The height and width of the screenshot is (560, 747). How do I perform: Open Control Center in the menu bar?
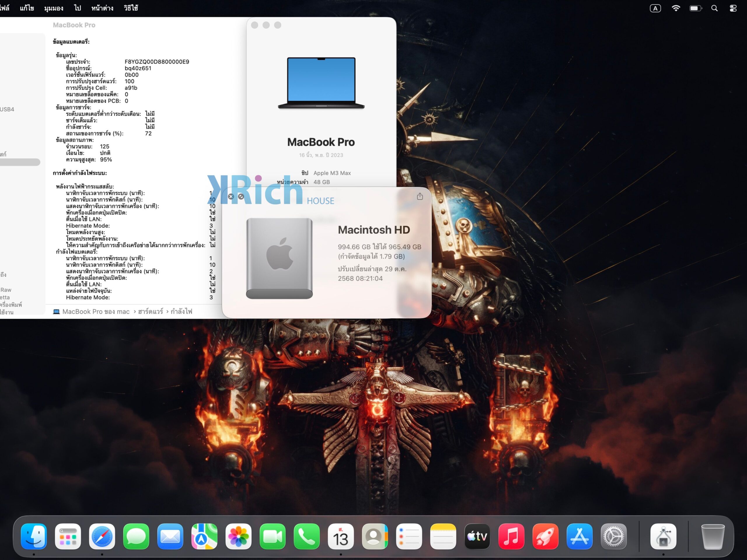733,8
